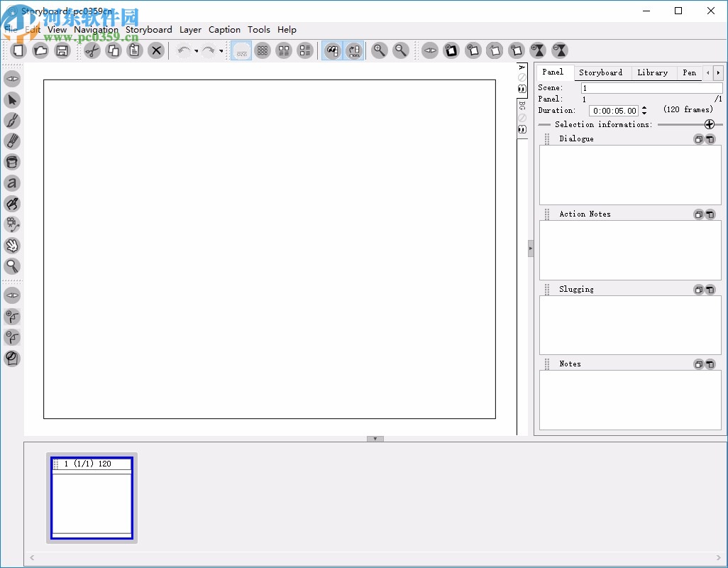728x568 pixels.
Task: Click the Save icon on the toolbar
Action: (x=62, y=50)
